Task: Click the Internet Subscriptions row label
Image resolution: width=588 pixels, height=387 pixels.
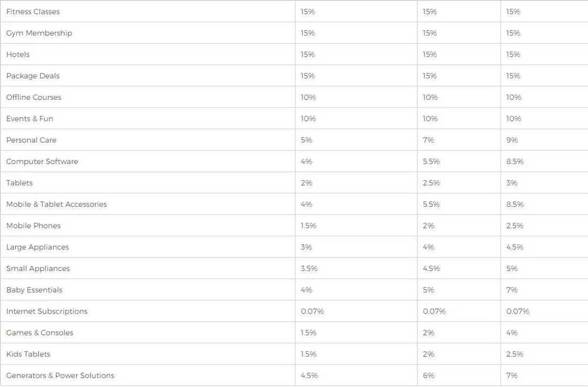Action: (47, 311)
